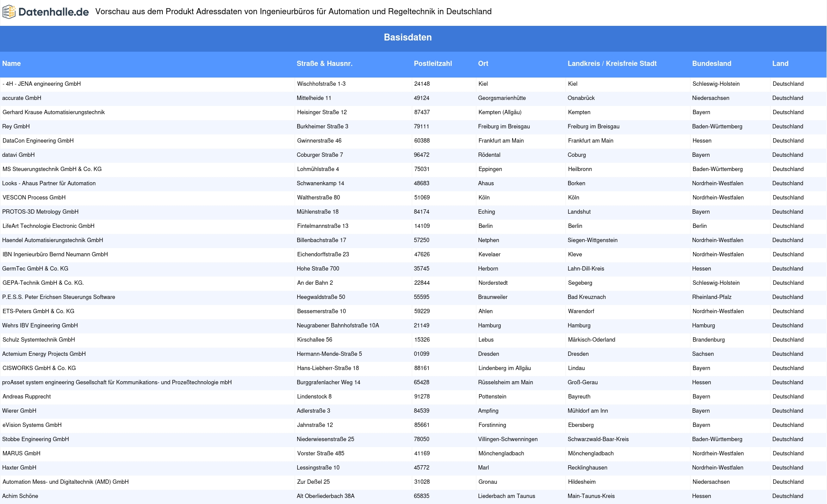Select 'PROTOS-3D Metrology GmbH' cell
This screenshot has height=504, width=827.
(40, 212)
